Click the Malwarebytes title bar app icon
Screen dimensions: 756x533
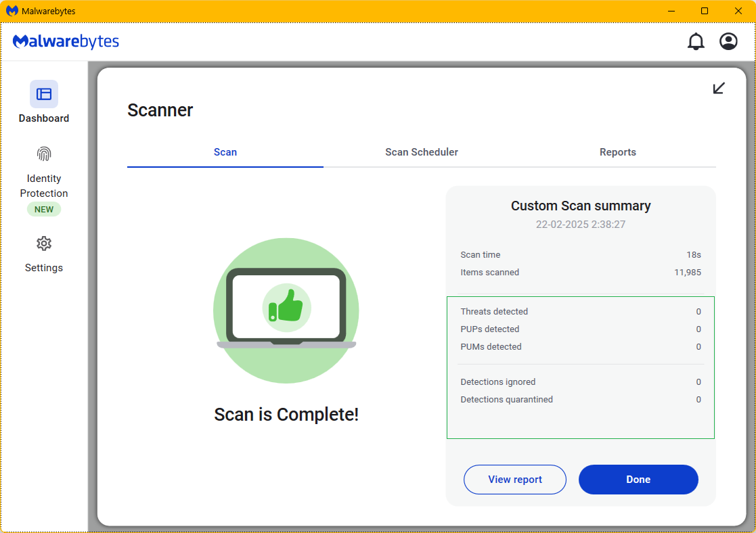coord(12,11)
